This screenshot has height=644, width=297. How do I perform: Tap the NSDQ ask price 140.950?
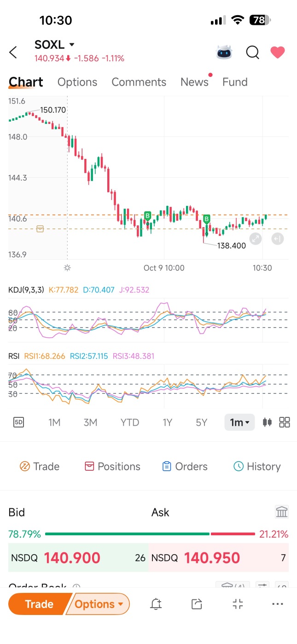click(x=219, y=558)
